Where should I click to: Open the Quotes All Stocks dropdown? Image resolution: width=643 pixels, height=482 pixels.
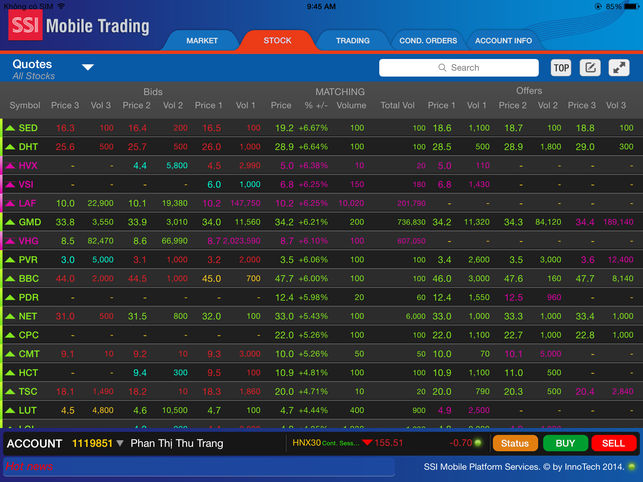click(88, 68)
